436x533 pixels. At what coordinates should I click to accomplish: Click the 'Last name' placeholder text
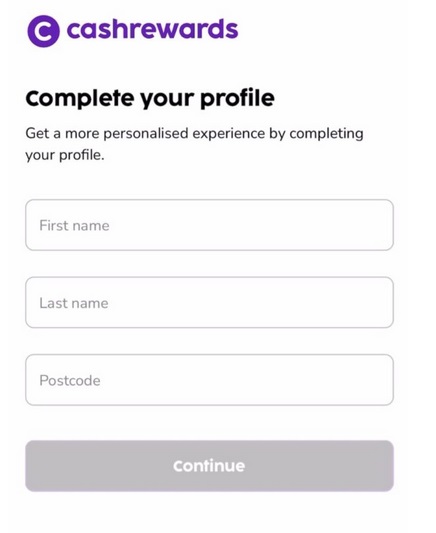coord(74,303)
